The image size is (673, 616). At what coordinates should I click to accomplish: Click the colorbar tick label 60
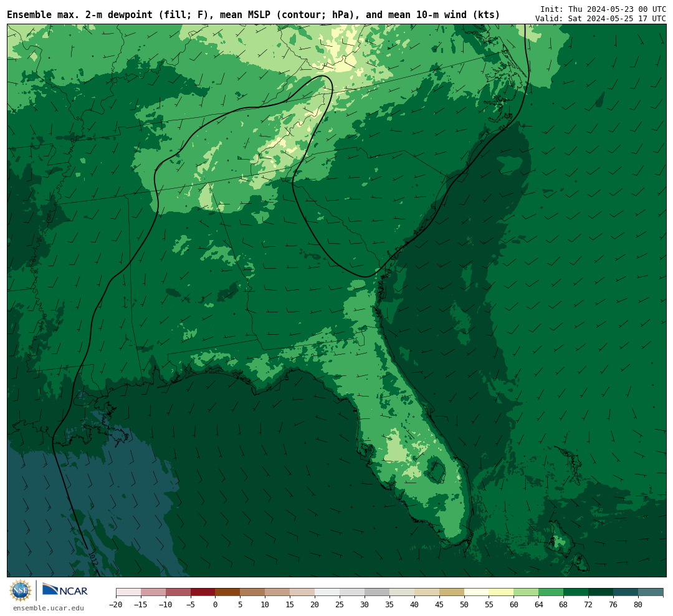(x=514, y=604)
